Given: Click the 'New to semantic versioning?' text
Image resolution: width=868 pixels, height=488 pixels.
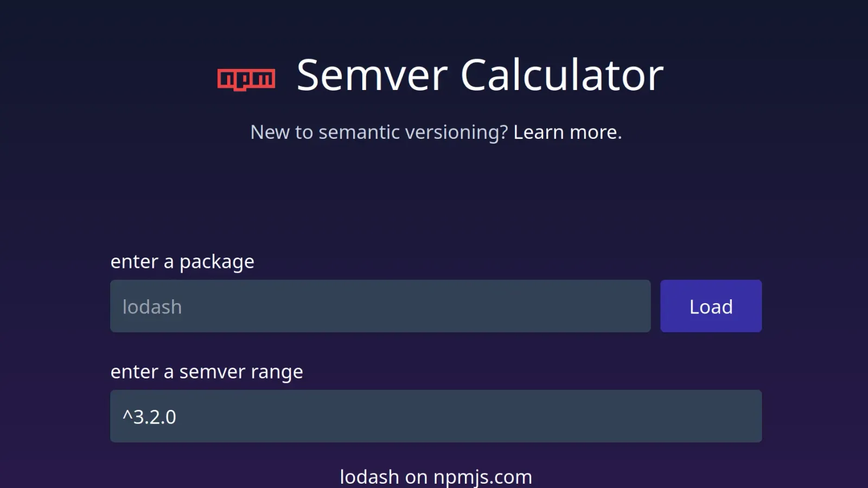Looking at the screenshot, I should [x=379, y=132].
